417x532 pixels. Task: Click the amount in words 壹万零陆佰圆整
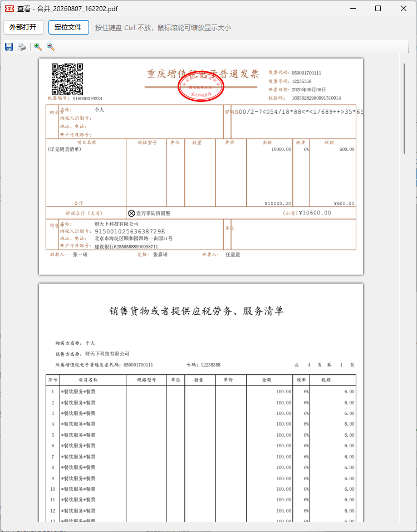153,213
